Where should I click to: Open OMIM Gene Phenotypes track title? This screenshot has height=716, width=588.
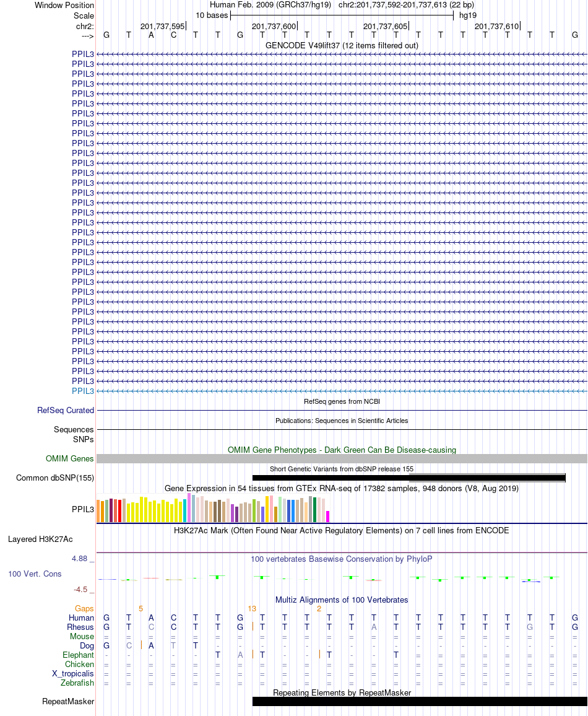pos(342,450)
